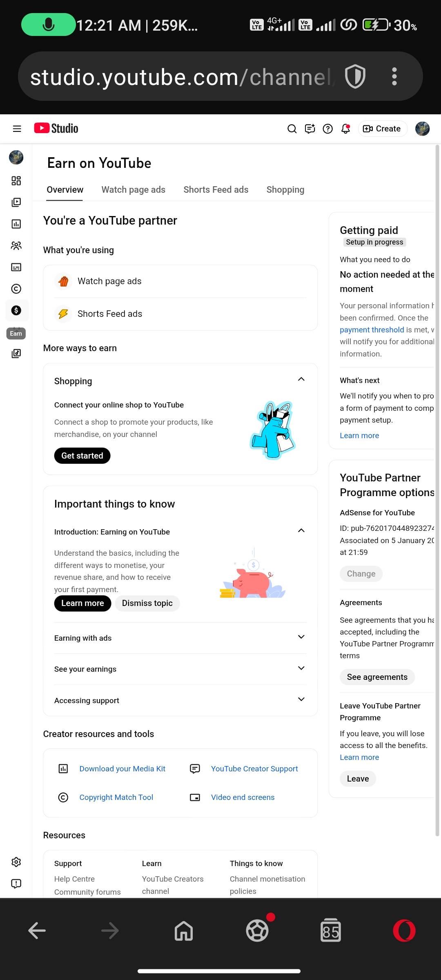The height and width of the screenshot is (980, 441).
Task: Expand the Accessing support topic
Action: (301, 699)
